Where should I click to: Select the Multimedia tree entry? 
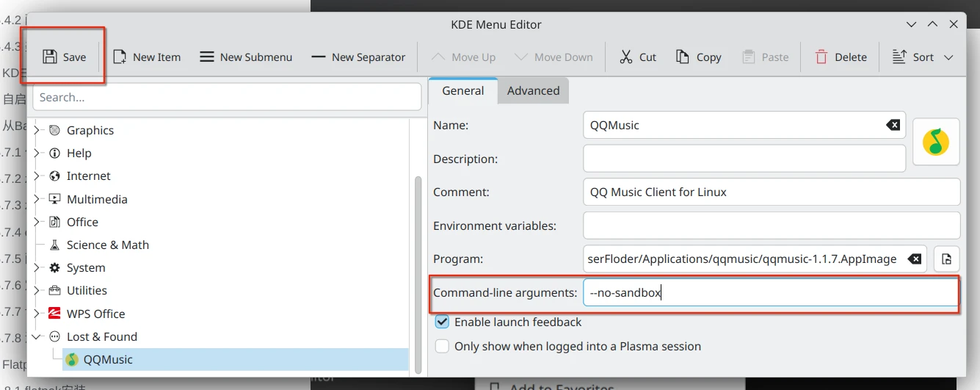97,200
